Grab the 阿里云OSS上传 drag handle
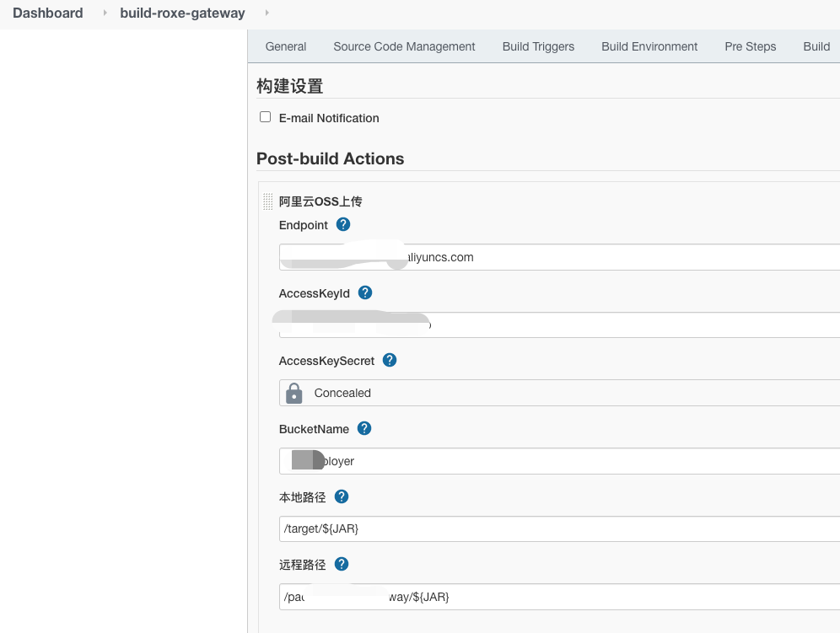 (268, 201)
